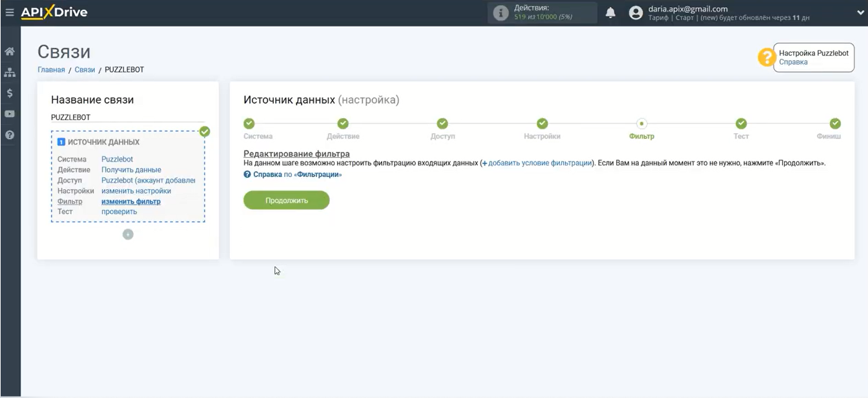Screen dimensions: 868x398
Task: Open the hamburger menu
Action: (x=9, y=12)
